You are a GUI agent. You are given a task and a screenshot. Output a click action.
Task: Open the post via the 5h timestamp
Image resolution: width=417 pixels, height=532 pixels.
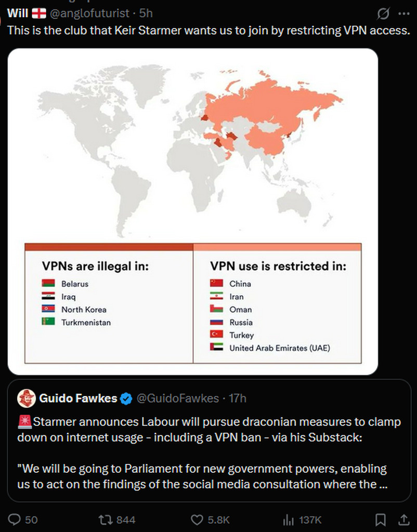[x=146, y=13]
